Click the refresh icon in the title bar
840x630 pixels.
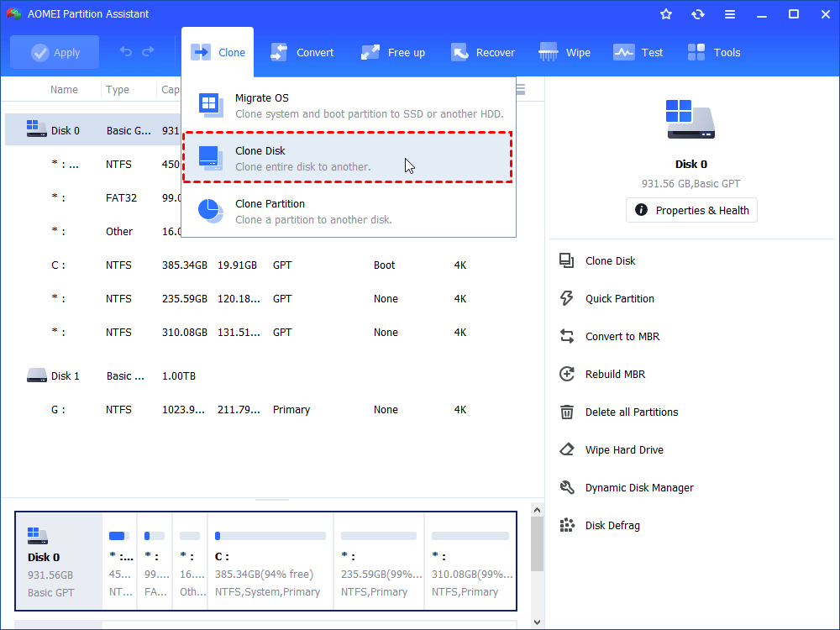coord(697,13)
